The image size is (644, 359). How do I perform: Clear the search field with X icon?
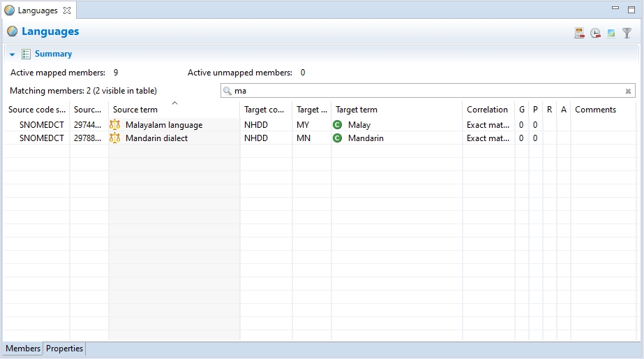pyautogui.click(x=628, y=91)
